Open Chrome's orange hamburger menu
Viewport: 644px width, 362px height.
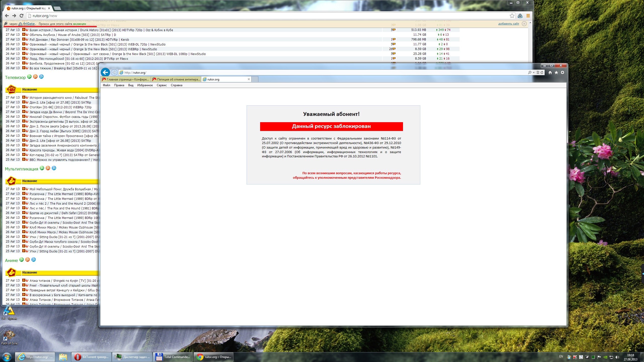point(528,16)
